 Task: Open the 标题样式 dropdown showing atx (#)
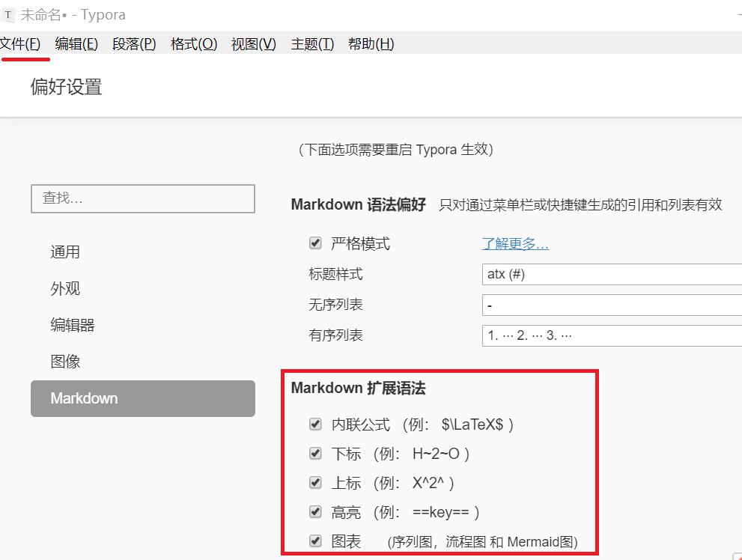pos(612,274)
